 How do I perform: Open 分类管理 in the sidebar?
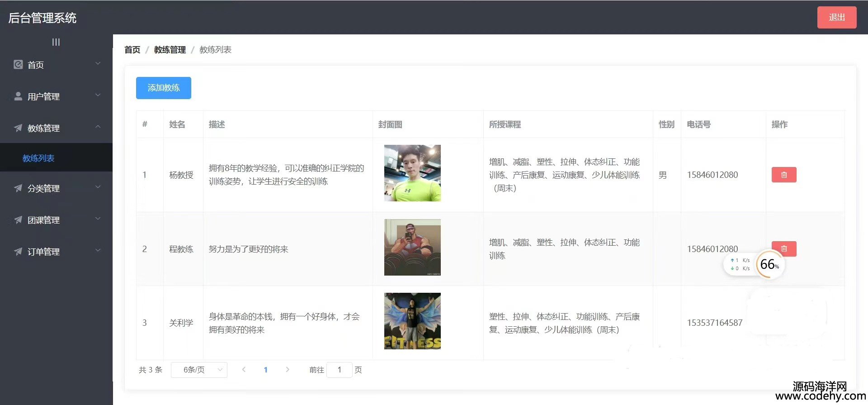(x=56, y=188)
